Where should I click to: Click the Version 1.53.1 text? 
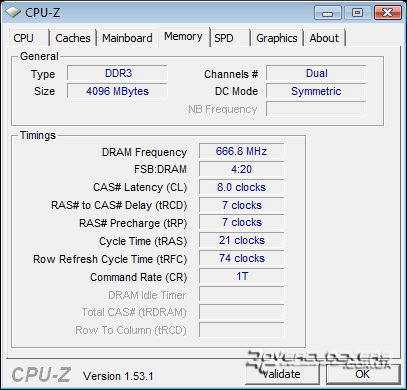click(x=118, y=376)
